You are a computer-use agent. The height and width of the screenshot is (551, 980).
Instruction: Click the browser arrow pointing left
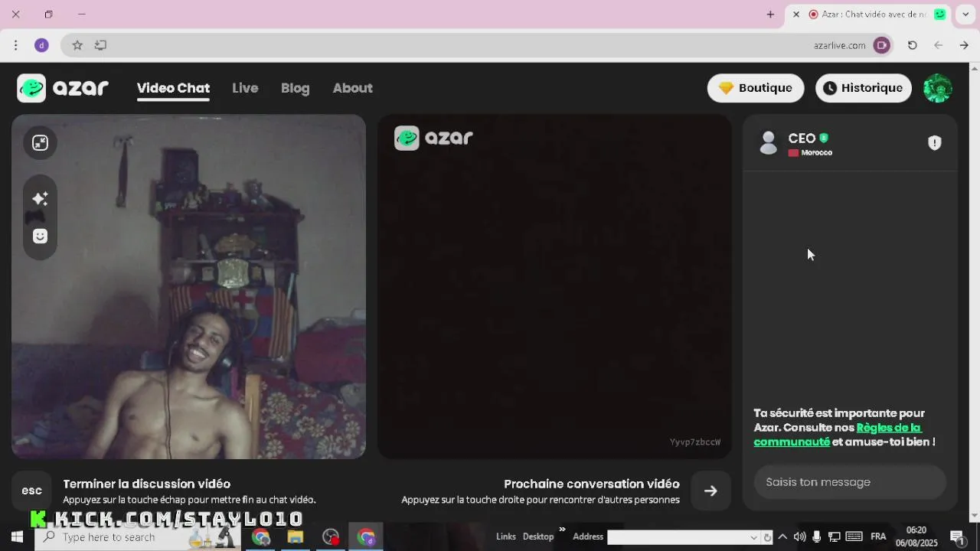[938, 45]
